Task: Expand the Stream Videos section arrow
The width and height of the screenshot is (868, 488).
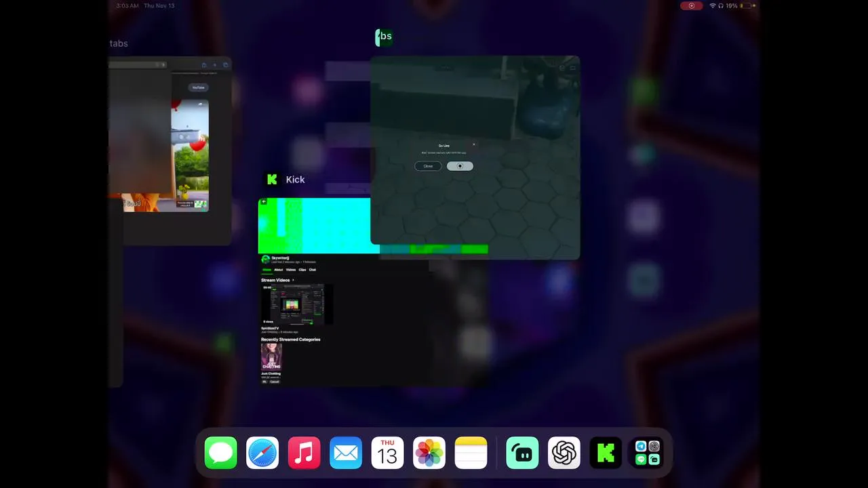Action: [x=293, y=280]
